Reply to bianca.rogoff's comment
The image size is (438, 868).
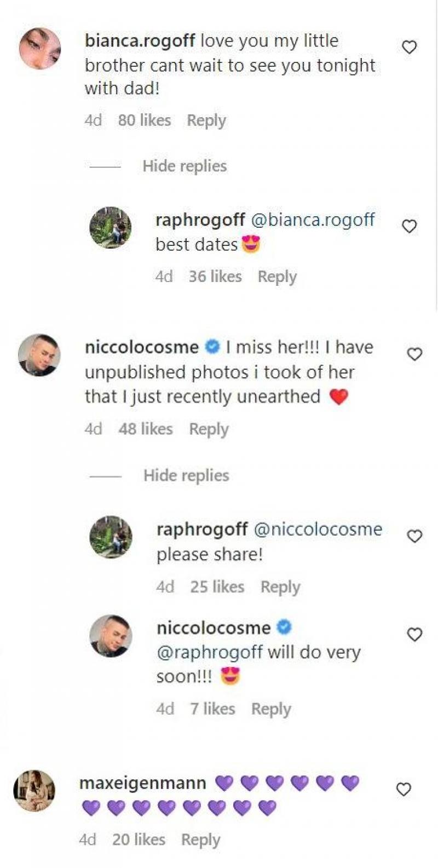click(x=206, y=120)
